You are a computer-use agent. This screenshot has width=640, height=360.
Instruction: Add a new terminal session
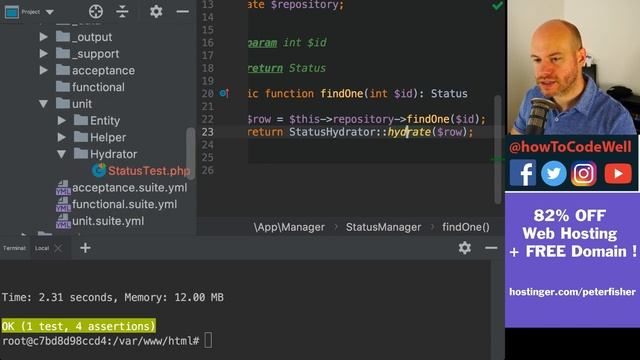tap(85, 248)
